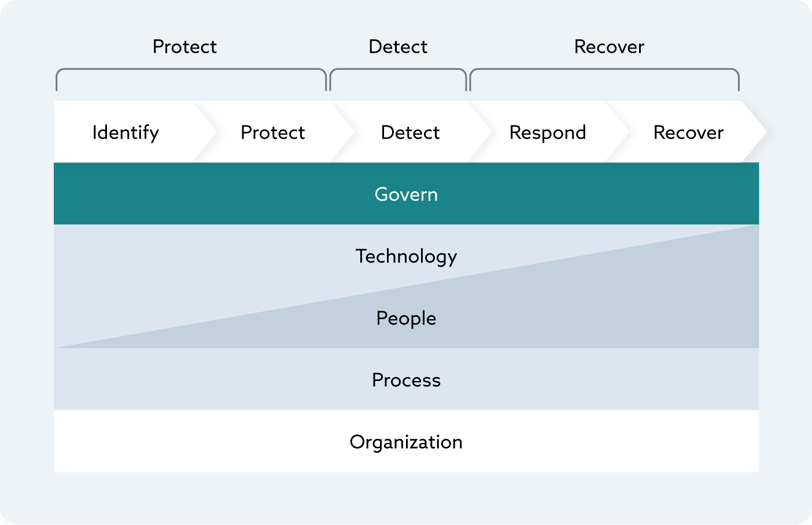Select the teal Govern bar
This screenshot has width=812, height=525.
tap(406, 194)
